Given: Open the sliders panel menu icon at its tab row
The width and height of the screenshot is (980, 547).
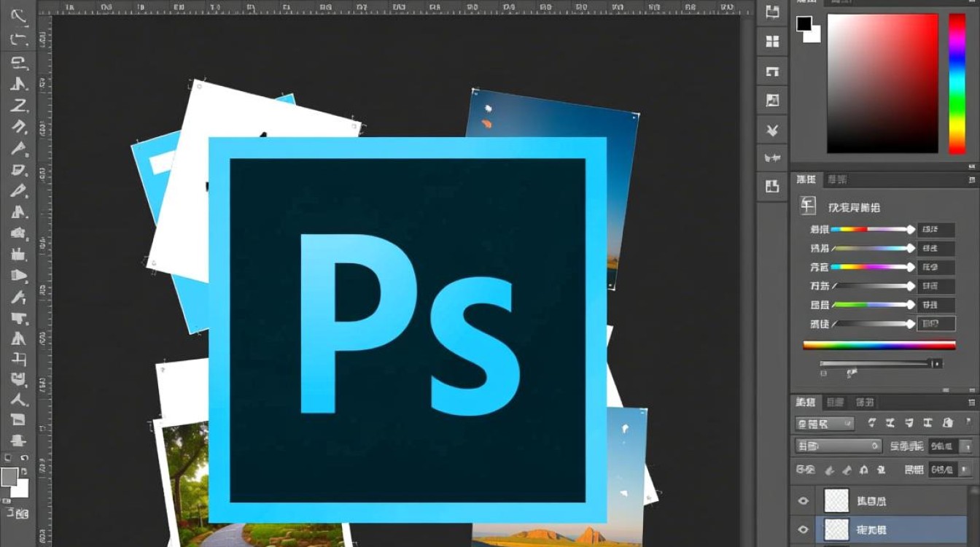Looking at the screenshot, I should tap(971, 179).
